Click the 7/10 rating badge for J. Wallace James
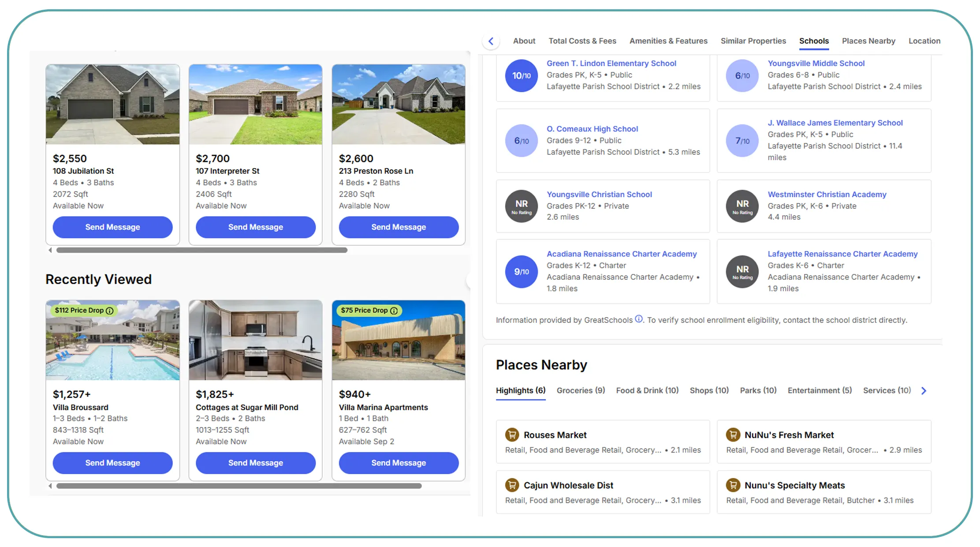The height and width of the screenshot is (547, 980). 742,141
